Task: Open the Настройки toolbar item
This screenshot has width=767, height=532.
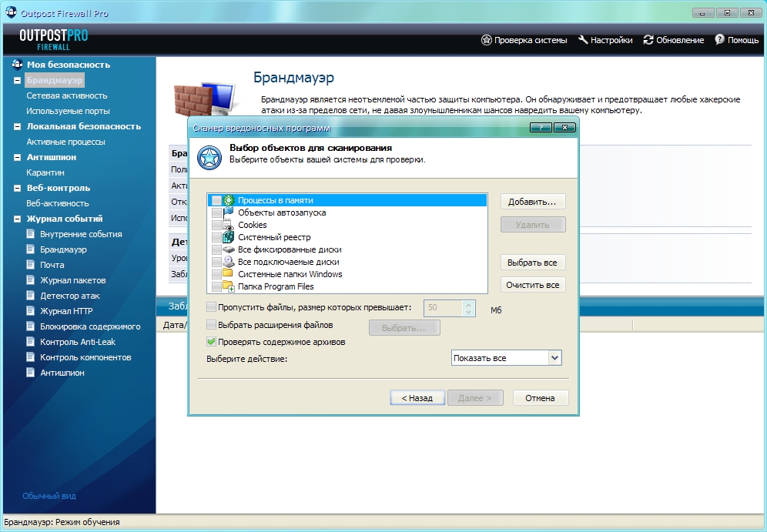Action: [605, 40]
